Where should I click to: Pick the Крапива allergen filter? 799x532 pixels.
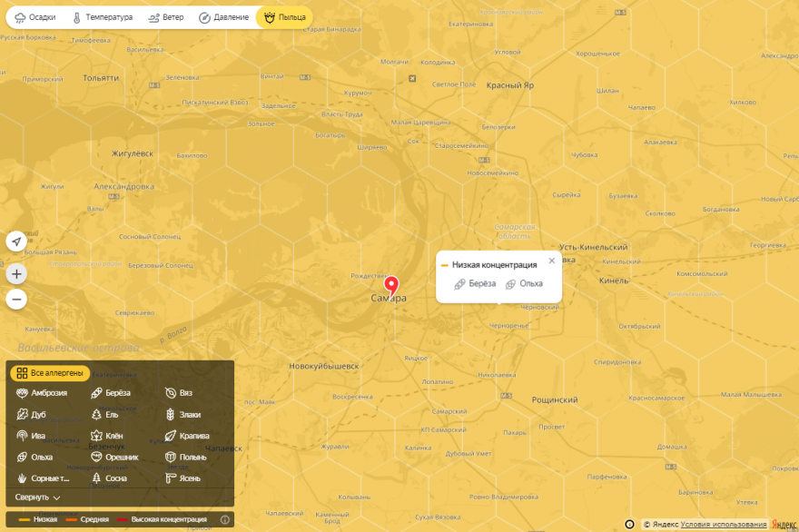(187, 437)
